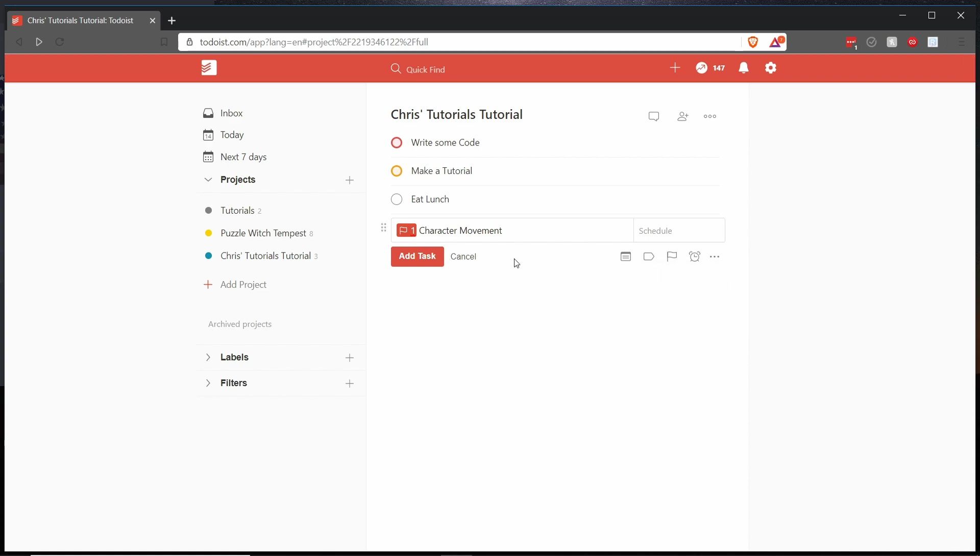980x556 pixels.
Task: Open Chris' Tutorials Tutorial project in sidebar
Action: point(265,256)
